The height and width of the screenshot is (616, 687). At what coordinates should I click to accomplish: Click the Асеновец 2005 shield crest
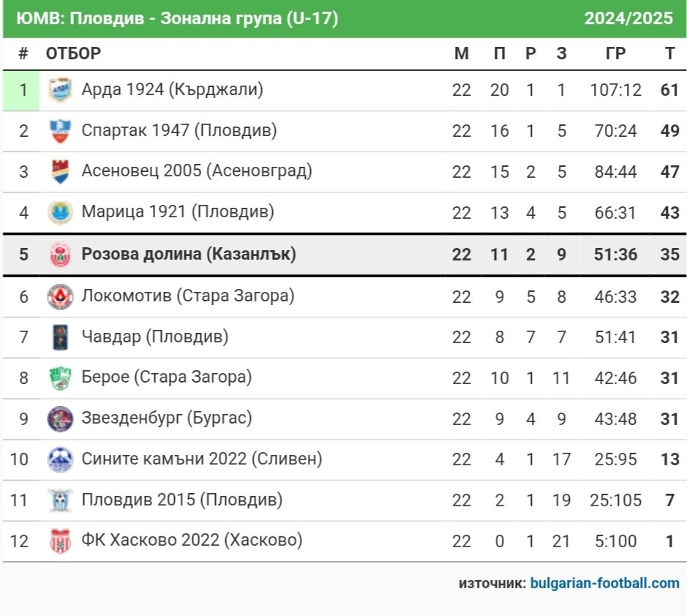click(x=60, y=171)
